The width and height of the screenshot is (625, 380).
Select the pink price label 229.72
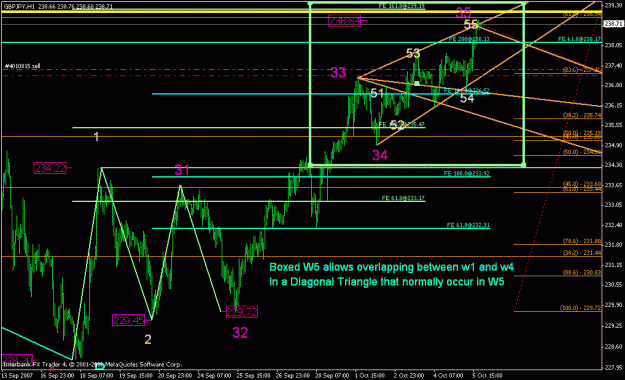[x=242, y=311]
